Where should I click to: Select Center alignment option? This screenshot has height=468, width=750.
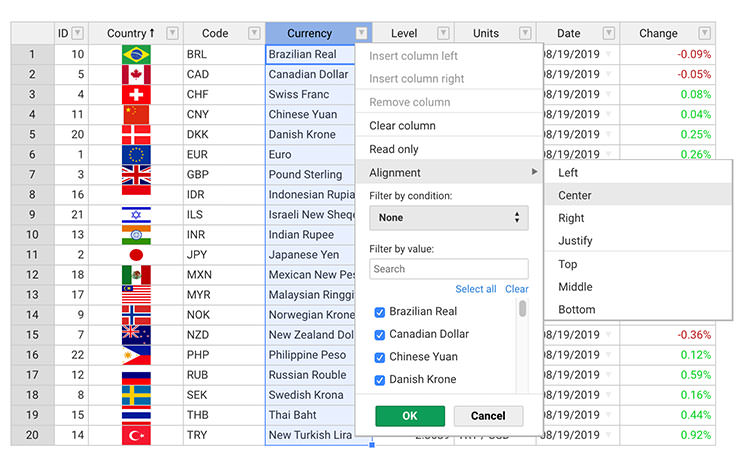tap(575, 196)
